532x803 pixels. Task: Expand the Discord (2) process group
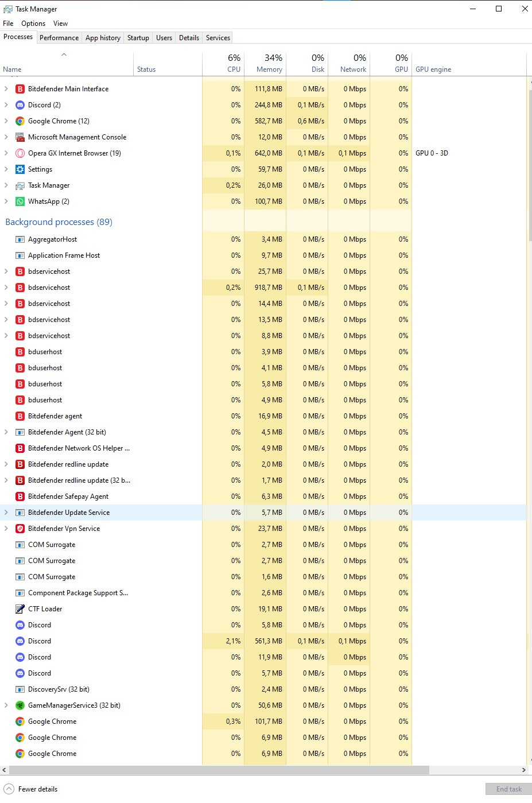pos(6,105)
